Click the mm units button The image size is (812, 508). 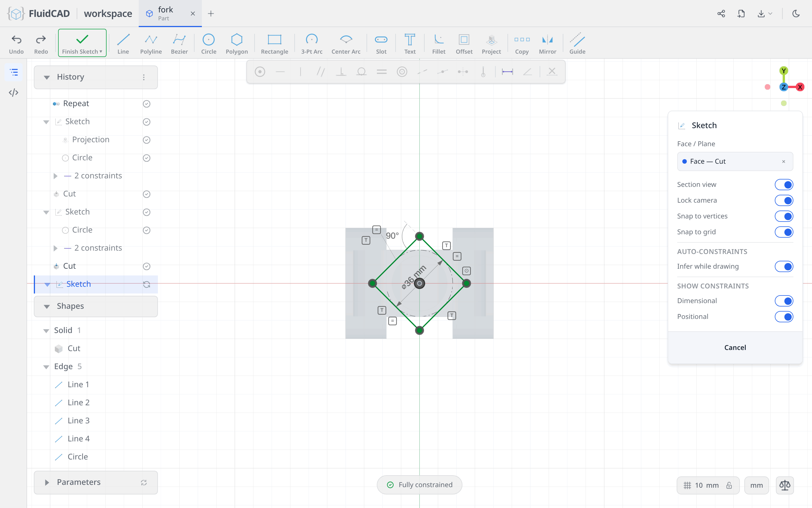click(756, 485)
